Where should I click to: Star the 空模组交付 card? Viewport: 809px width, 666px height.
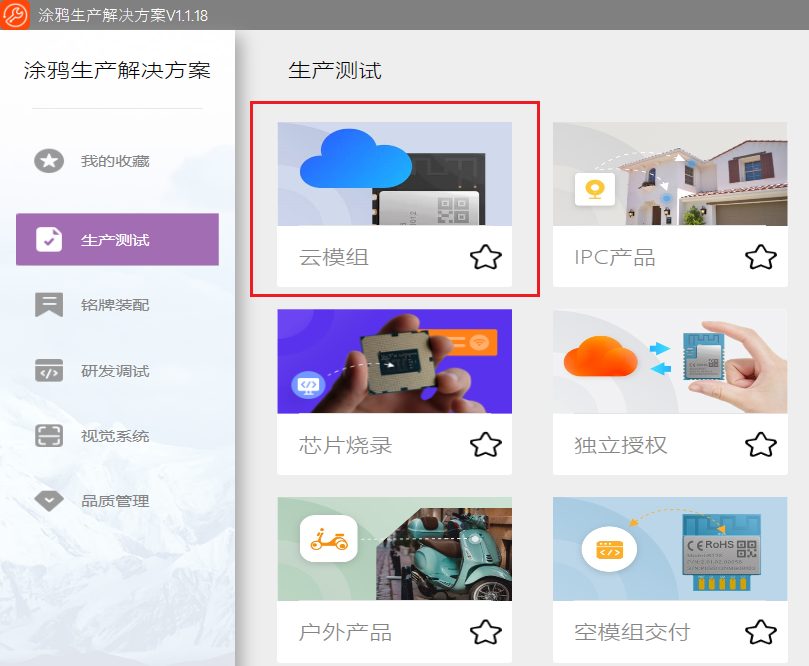click(x=761, y=632)
